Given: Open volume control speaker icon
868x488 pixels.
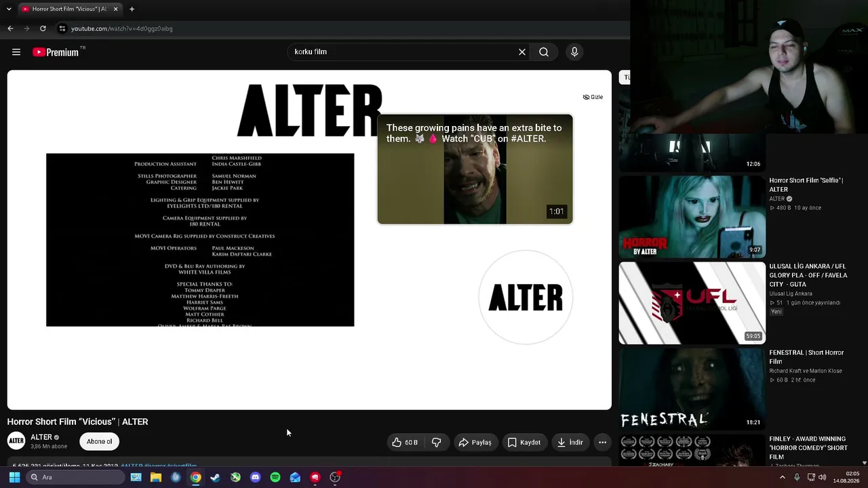Looking at the screenshot, I should (823, 477).
